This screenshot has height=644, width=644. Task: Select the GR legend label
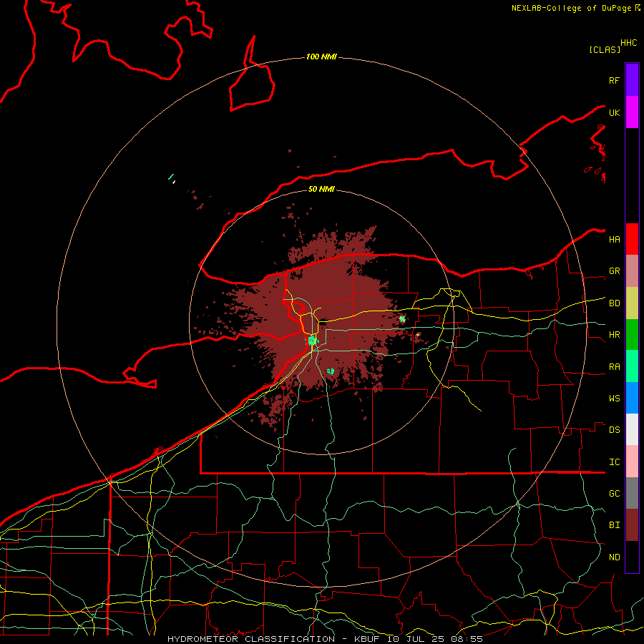pos(615,271)
